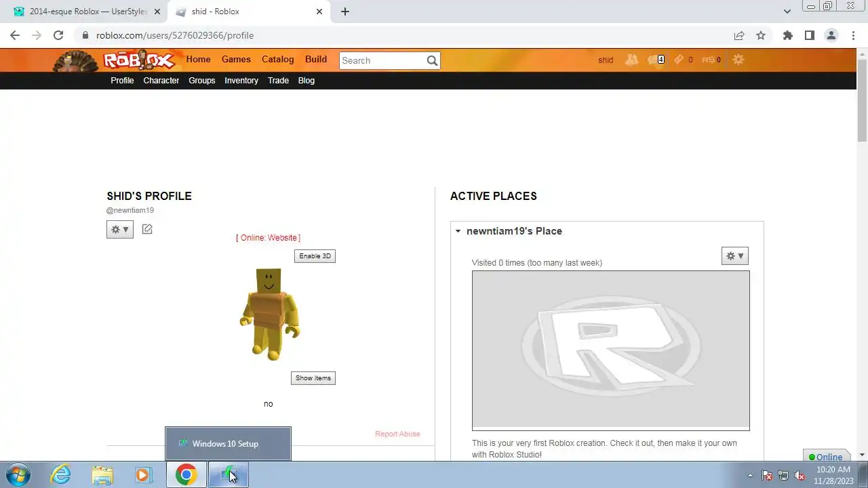Screen dimensions: 868x488
Task: Open Internet Explorer from taskbar
Action: (x=61, y=474)
